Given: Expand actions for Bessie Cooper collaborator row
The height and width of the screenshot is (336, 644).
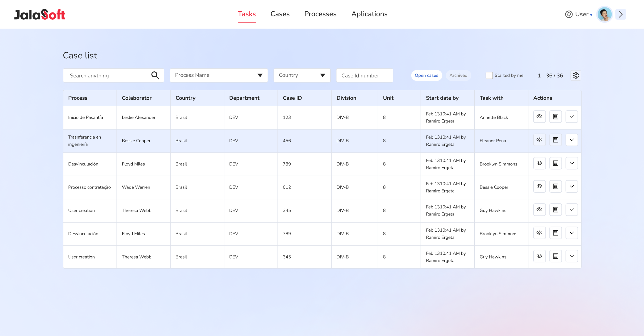Looking at the screenshot, I should 572,140.
